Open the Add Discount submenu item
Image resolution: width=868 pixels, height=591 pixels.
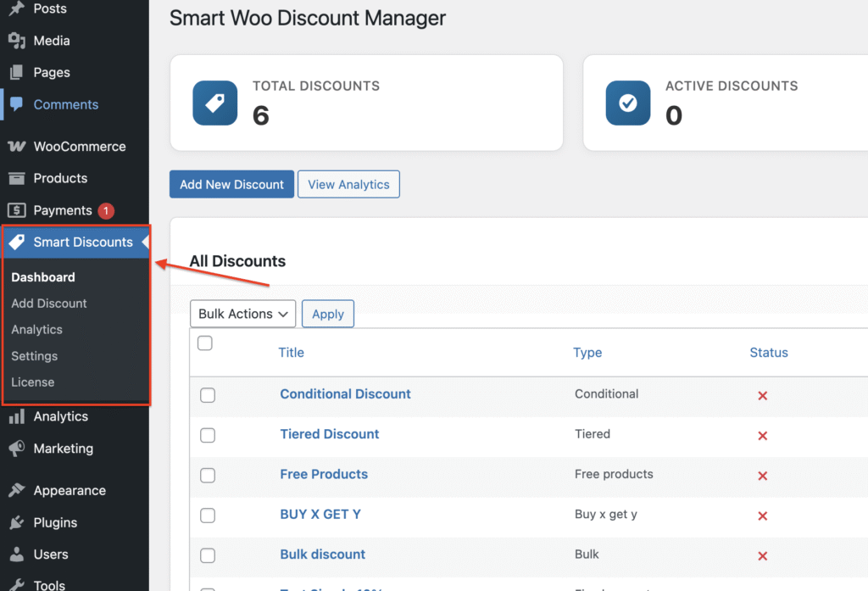(49, 304)
